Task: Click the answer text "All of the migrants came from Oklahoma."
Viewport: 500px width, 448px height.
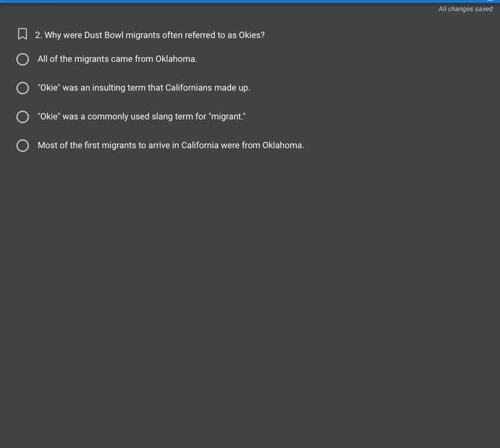Action: click(x=117, y=59)
